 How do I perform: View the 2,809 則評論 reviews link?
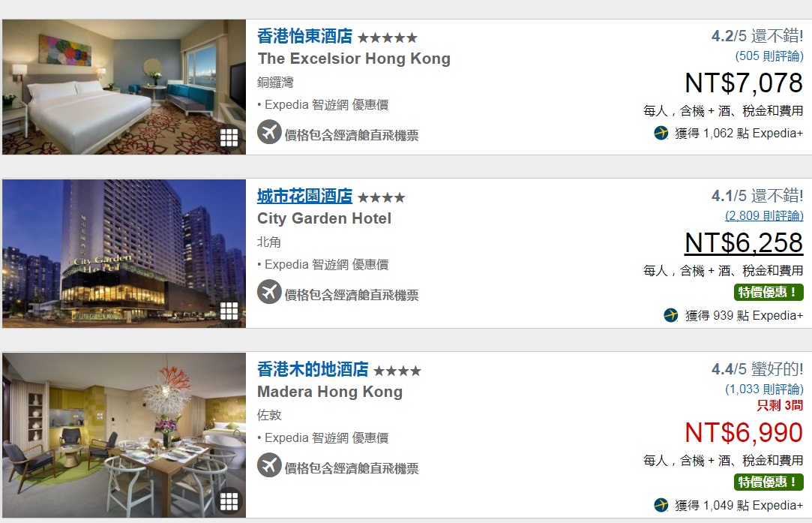764,215
